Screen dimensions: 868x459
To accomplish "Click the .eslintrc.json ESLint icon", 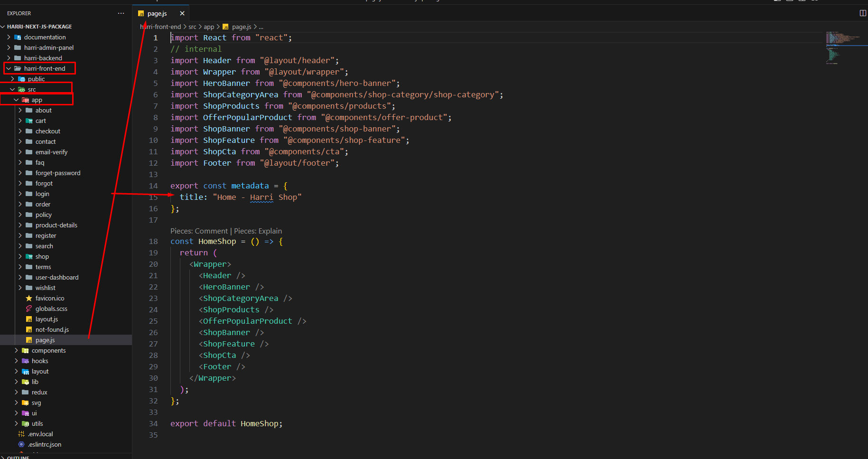I will [x=21, y=444].
